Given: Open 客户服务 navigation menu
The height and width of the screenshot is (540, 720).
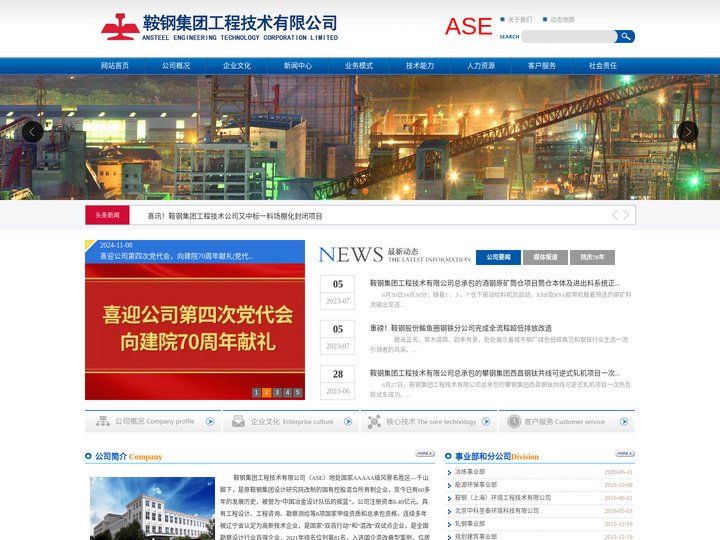Looking at the screenshot, I should click(542, 66).
